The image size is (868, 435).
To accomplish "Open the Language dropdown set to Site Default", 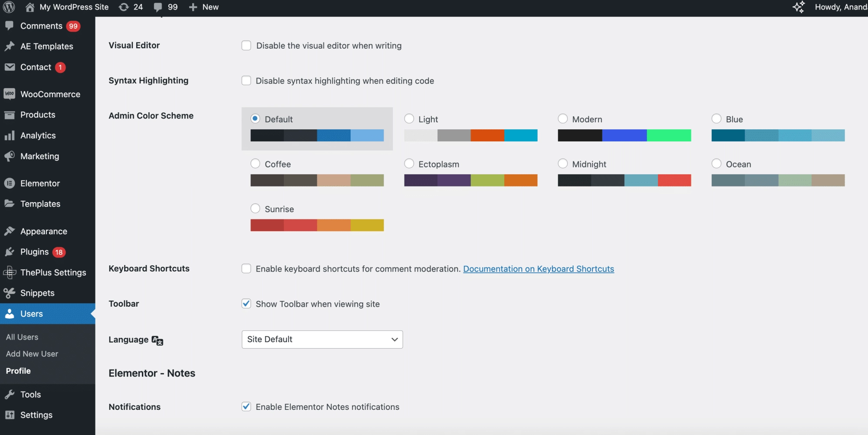I will [322, 339].
